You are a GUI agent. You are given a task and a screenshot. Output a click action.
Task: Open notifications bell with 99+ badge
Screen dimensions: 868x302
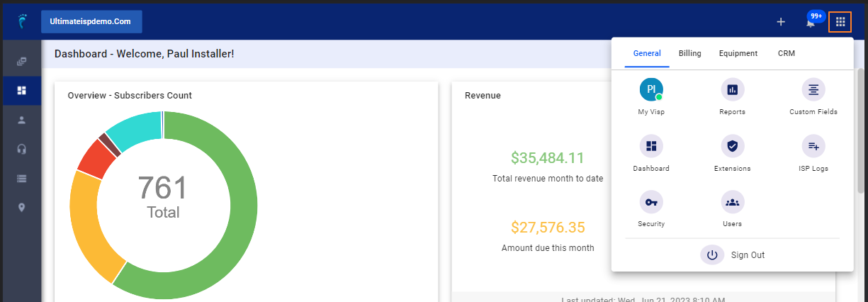[x=812, y=21]
